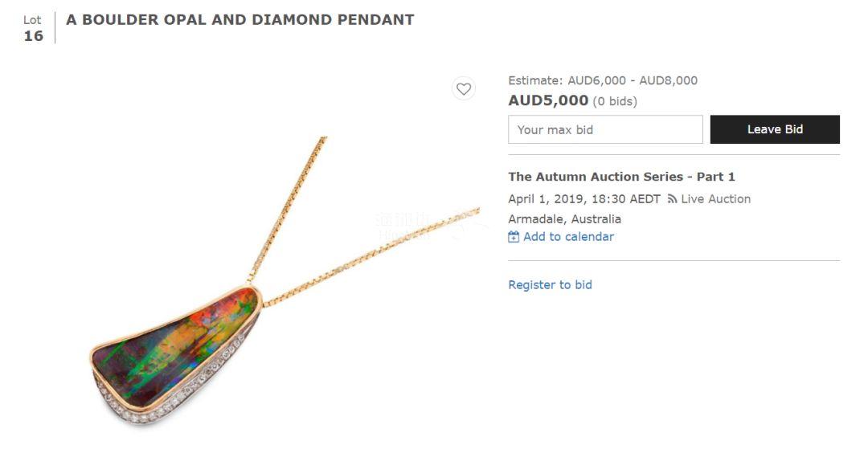The width and height of the screenshot is (868, 449).
Task: Click the estimate AUD6,000 - AUD8,000 text
Action: tap(633, 80)
